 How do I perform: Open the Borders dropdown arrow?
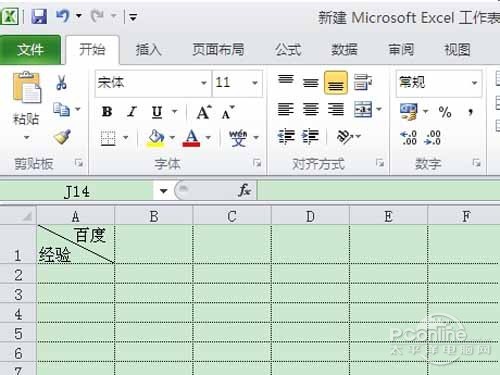pos(125,137)
